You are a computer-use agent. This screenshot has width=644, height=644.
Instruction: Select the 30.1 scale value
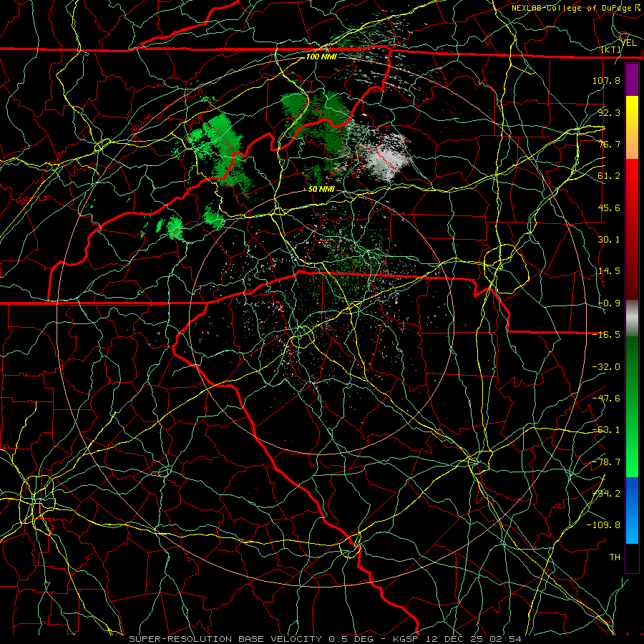pyautogui.click(x=609, y=240)
